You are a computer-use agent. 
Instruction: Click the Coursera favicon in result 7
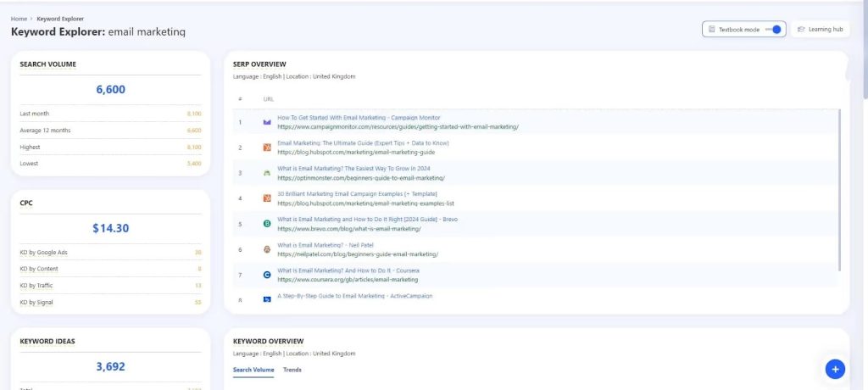click(x=267, y=275)
